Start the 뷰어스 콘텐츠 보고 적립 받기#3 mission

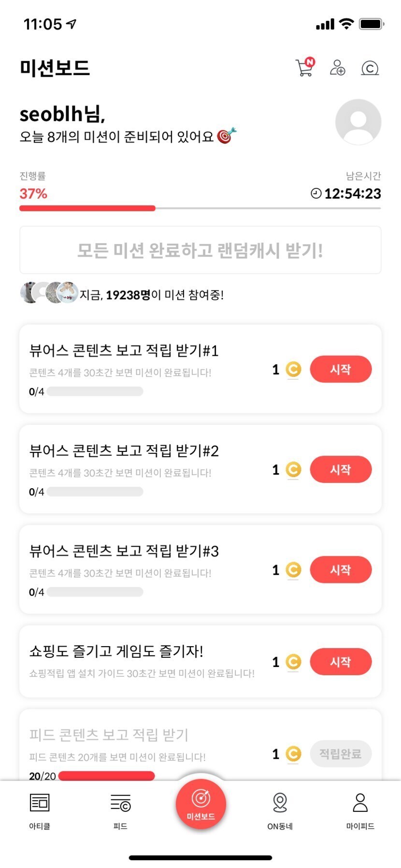341,570
